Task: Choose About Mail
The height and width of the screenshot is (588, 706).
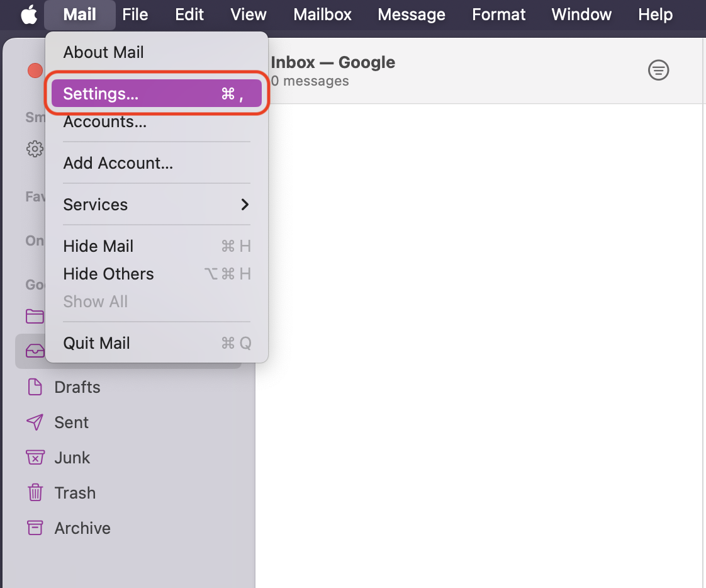Action: tap(157, 52)
